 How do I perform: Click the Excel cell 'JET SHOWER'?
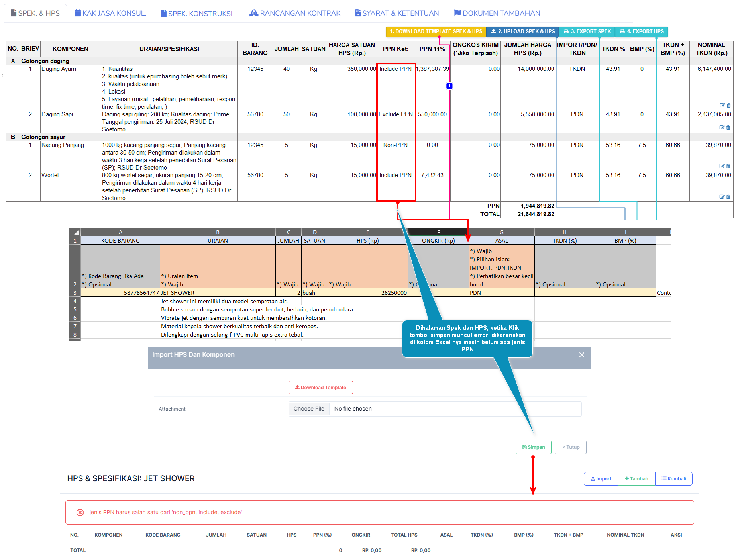tap(218, 293)
